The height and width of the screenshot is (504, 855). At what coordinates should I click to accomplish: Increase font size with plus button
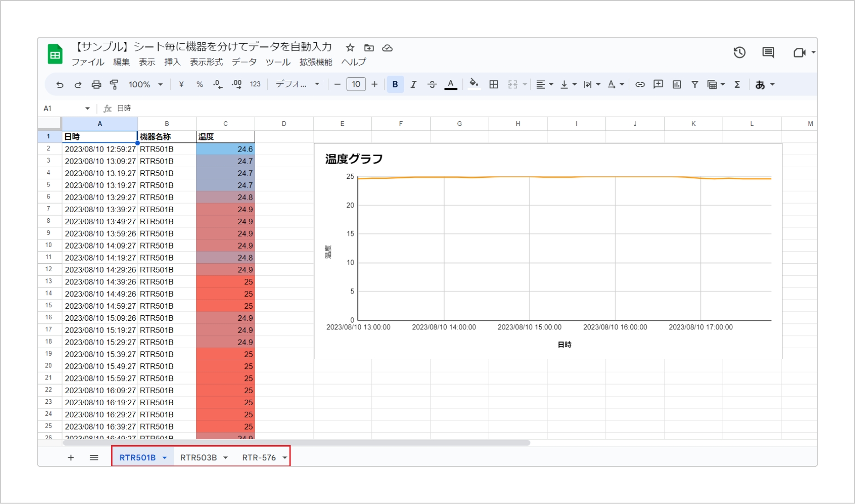375,84
